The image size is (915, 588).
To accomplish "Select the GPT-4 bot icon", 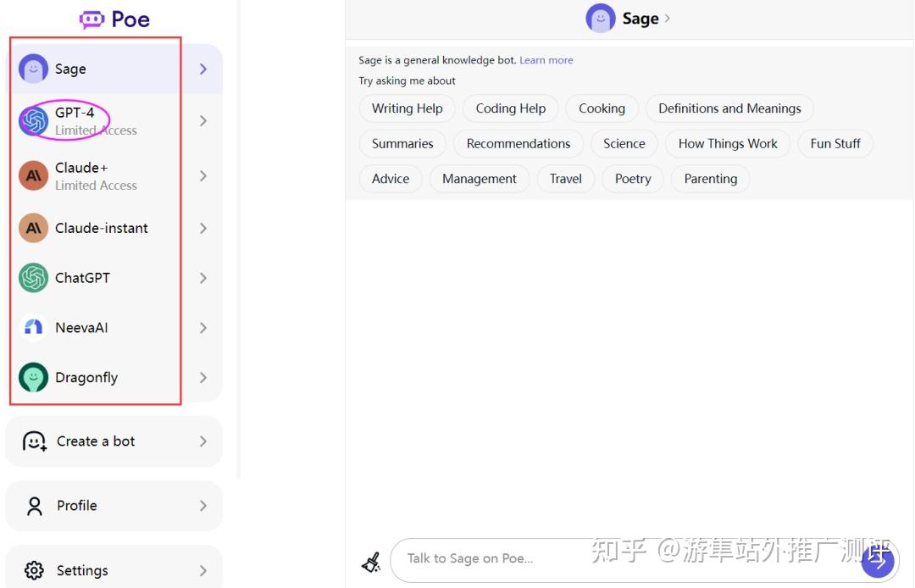I will point(31,119).
